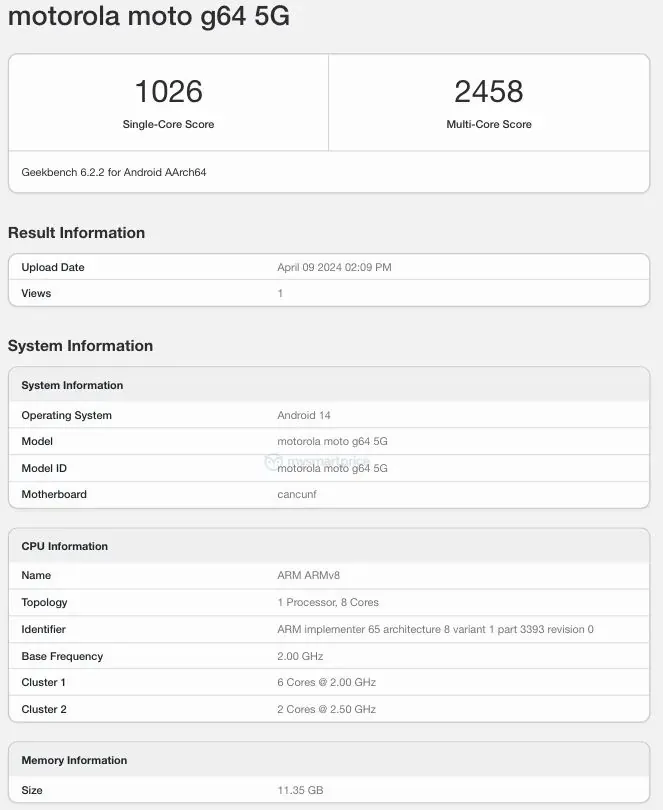
Task: Click the Multi-Core Score label
Action: 488,125
